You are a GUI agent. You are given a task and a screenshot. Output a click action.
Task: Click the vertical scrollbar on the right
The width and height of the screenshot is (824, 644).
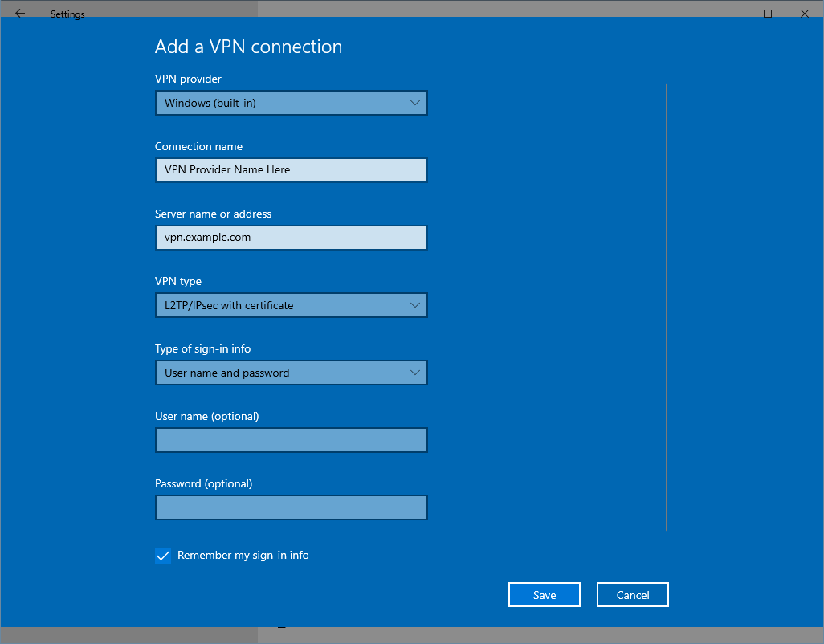tap(667, 305)
